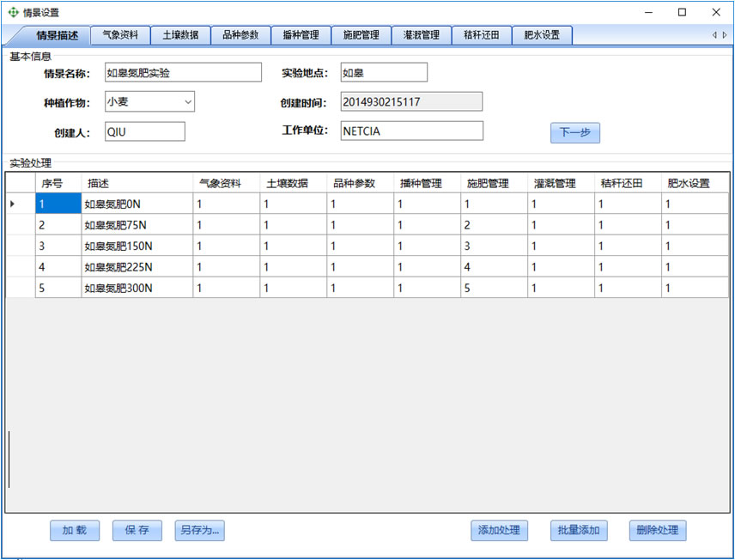This screenshot has width=735, height=560.
Task: Click the 另存为 (Save As) button
Action: [x=201, y=531]
